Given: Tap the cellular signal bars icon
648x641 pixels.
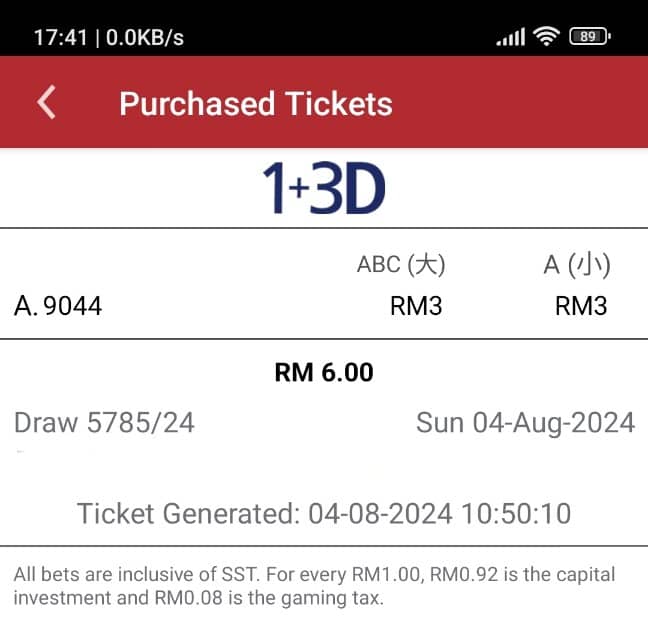Looking at the screenshot, I should pos(511,37).
